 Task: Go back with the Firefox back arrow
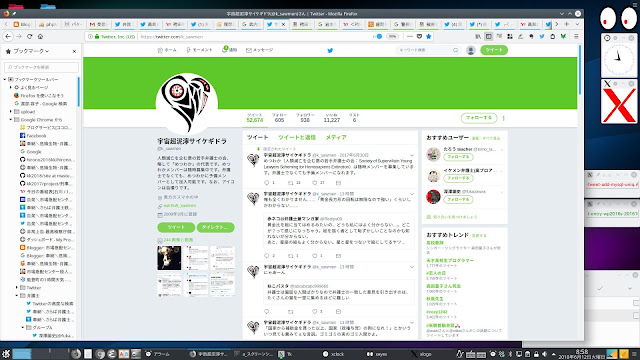click(8, 36)
